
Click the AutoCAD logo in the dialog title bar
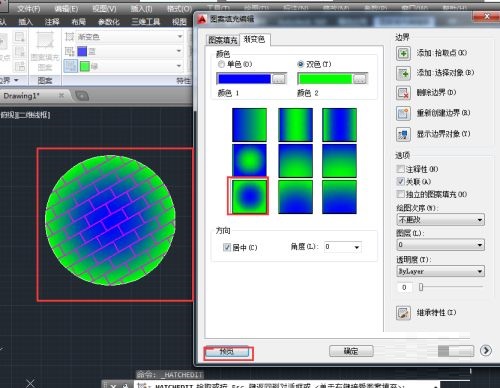(202, 19)
